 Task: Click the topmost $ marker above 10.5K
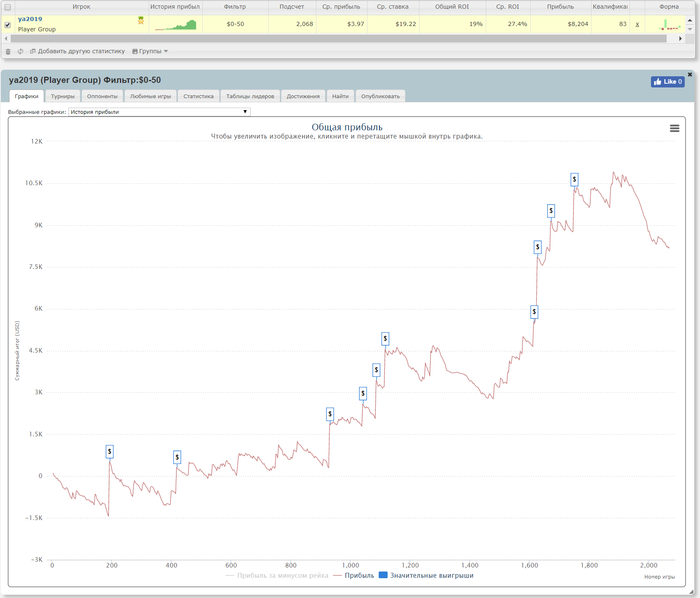(x=574, y=179)
